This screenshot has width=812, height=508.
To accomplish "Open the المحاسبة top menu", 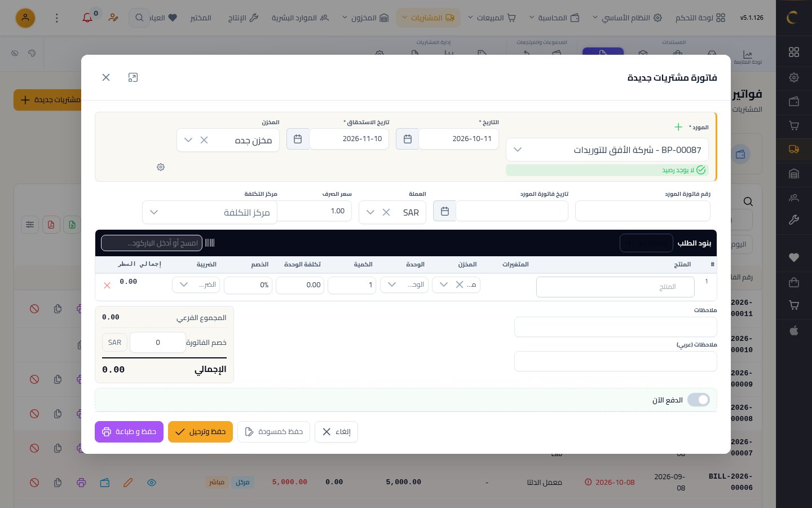I will coord(554,18).
